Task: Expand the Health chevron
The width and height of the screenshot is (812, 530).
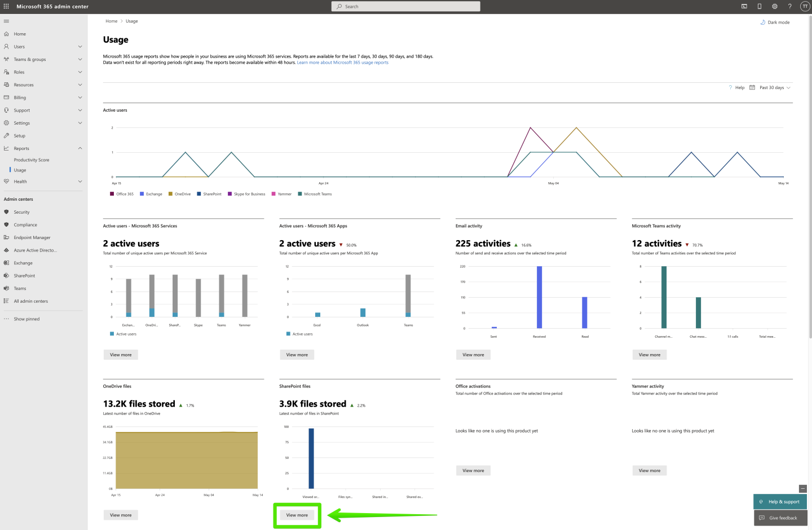Action: 80,182
